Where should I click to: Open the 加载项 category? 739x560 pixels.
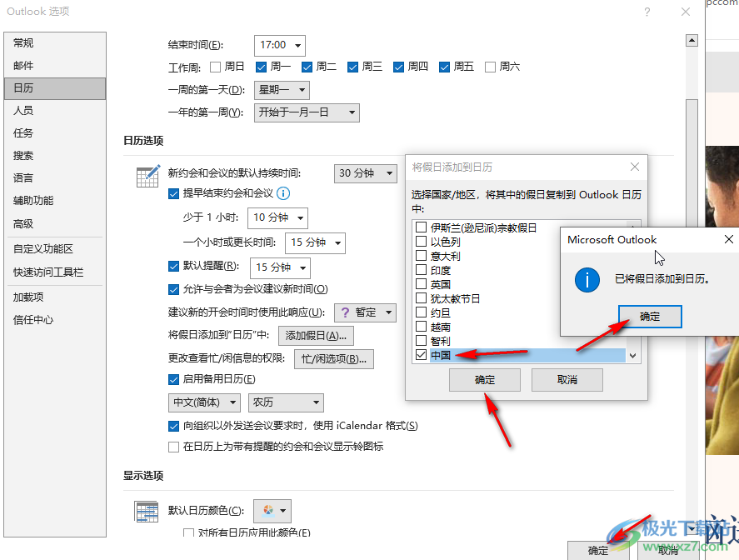pos(55,297)
